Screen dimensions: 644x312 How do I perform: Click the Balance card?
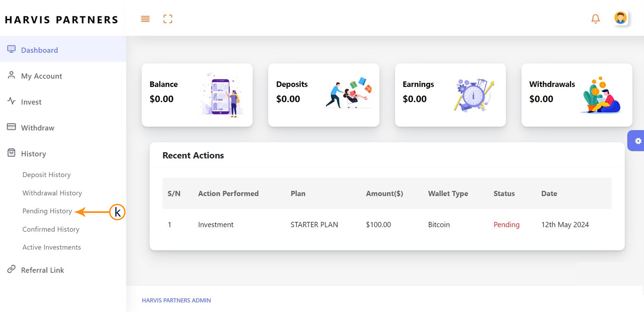coord(197,95)
